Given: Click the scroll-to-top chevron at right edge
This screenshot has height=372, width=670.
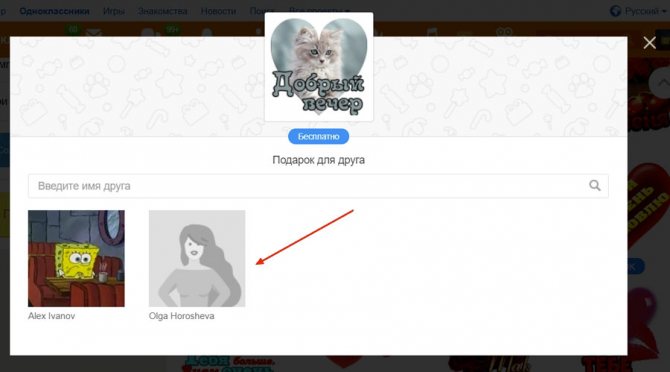Looking at the screenshot, I should tap(661, 83).
